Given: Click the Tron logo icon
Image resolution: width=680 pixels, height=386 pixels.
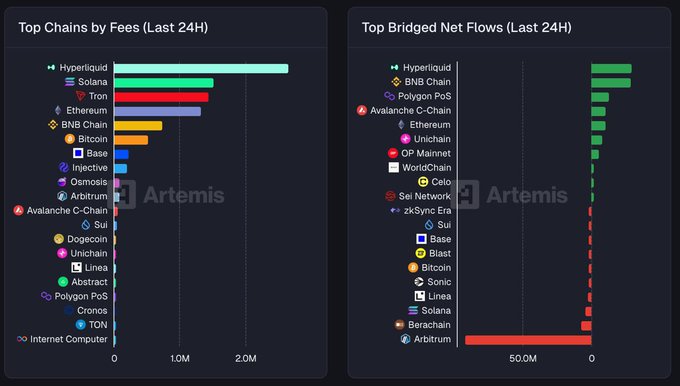Looking at the screenshot, I should [81, 96].
